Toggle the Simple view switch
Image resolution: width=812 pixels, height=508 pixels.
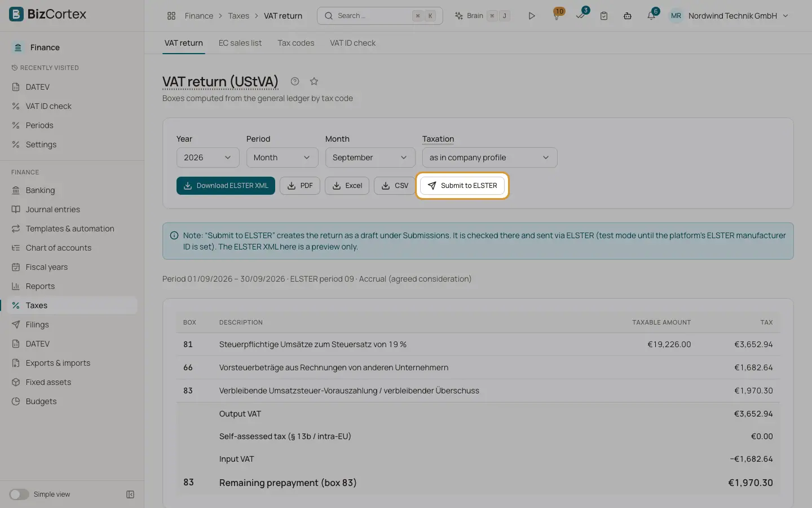click(19, 494)
